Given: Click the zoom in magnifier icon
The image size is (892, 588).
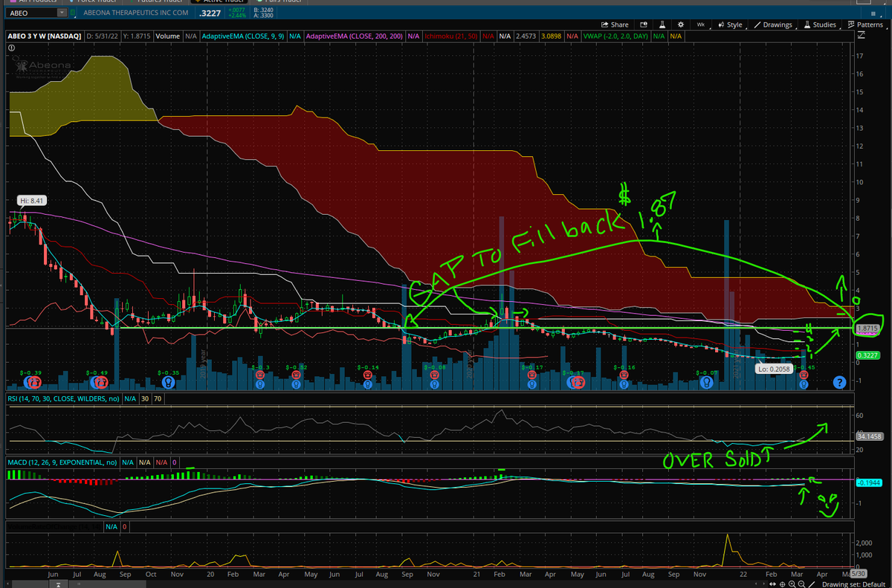Looking at the screenshot, I should [792, 584].
